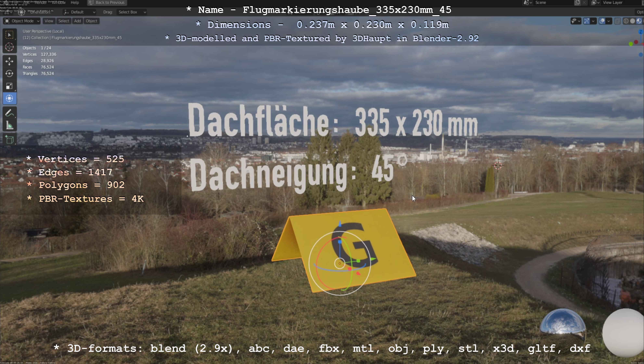Select the Scale tool
The height and width of the screenshot is (364, 644).
(x=9, y=86)
